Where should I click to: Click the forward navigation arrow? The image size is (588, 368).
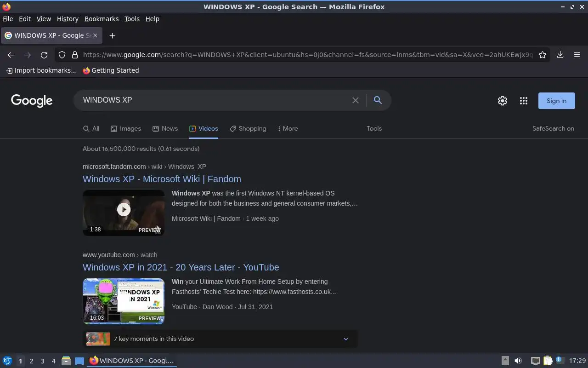pos(28,55)
